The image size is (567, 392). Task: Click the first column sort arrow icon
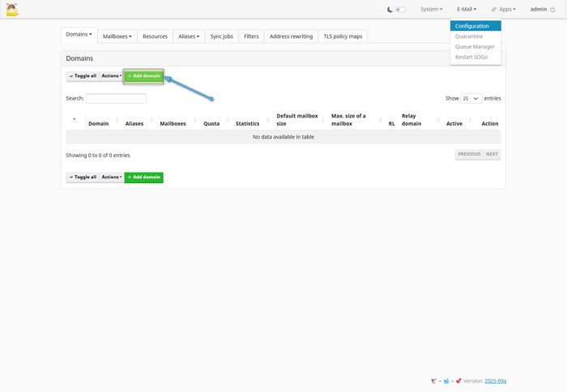pos(75,120)
